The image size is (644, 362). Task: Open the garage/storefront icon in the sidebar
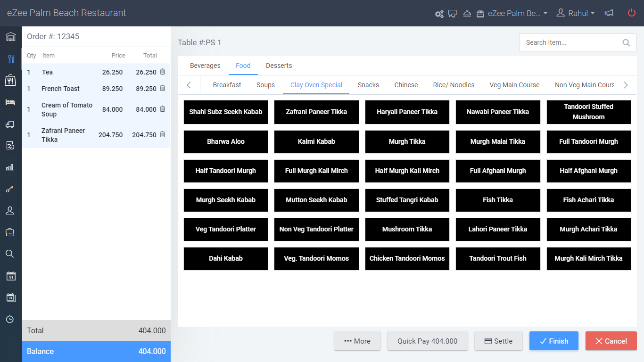tap(10, 37)
